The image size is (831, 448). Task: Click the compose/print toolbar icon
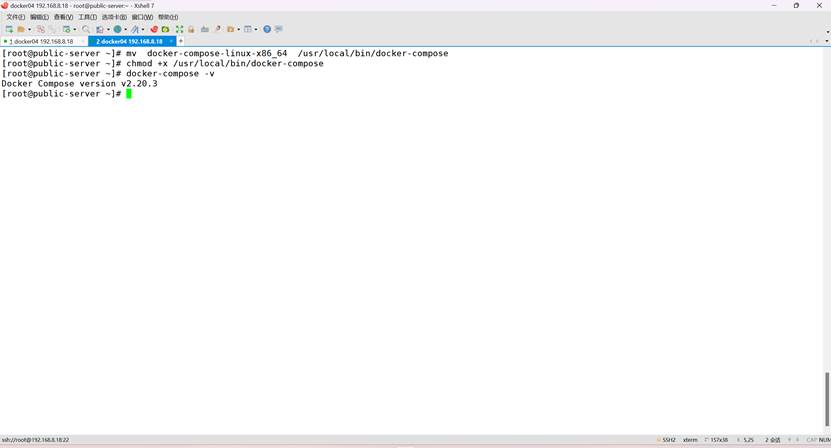(100, 29)
